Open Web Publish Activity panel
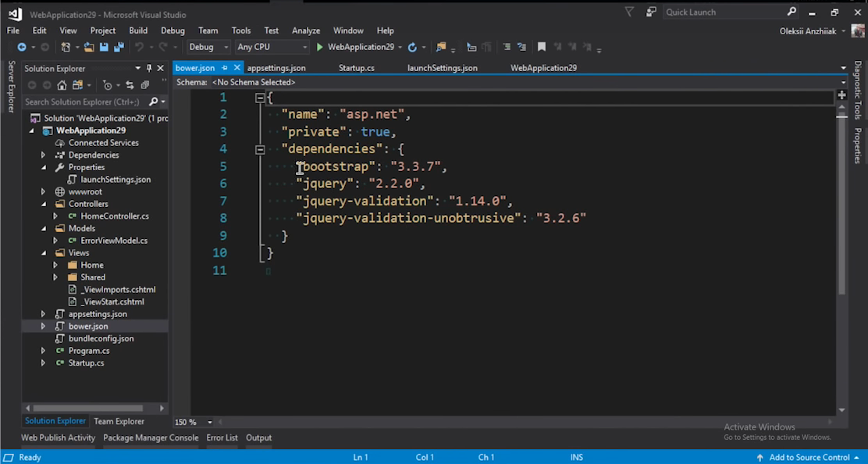Image resolution: width=868 pixels, height=464 pixels. pos(58,437)
